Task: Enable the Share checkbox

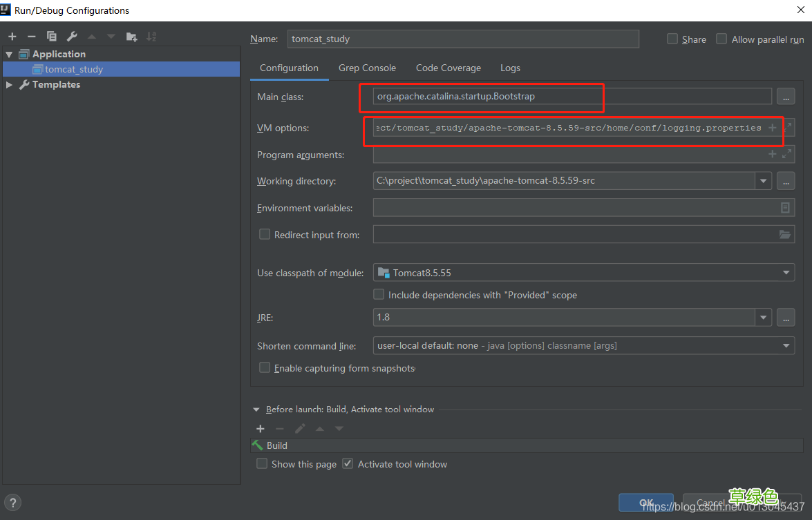Action: tap(672, 39)
